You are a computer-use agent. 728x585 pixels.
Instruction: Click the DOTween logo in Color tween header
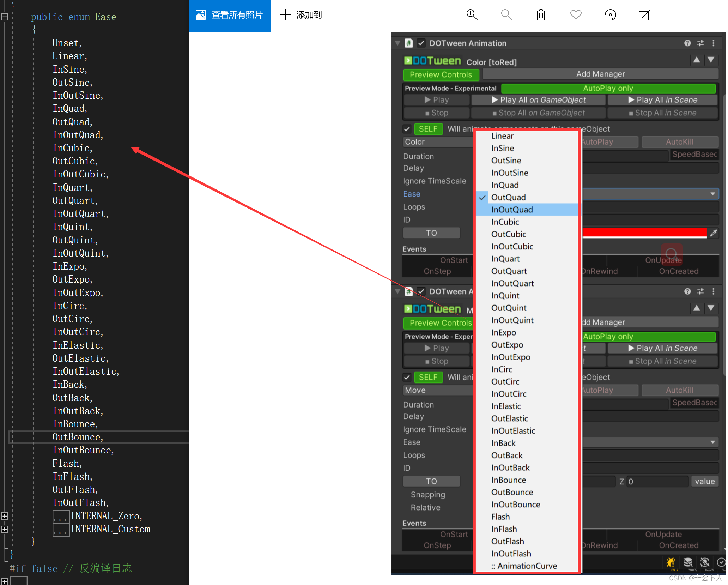432,61
